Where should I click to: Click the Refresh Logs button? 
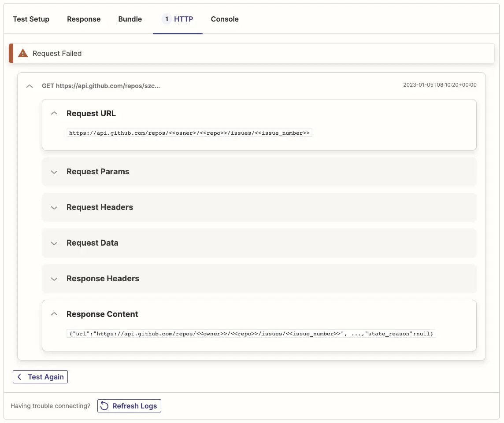point(129,406)
